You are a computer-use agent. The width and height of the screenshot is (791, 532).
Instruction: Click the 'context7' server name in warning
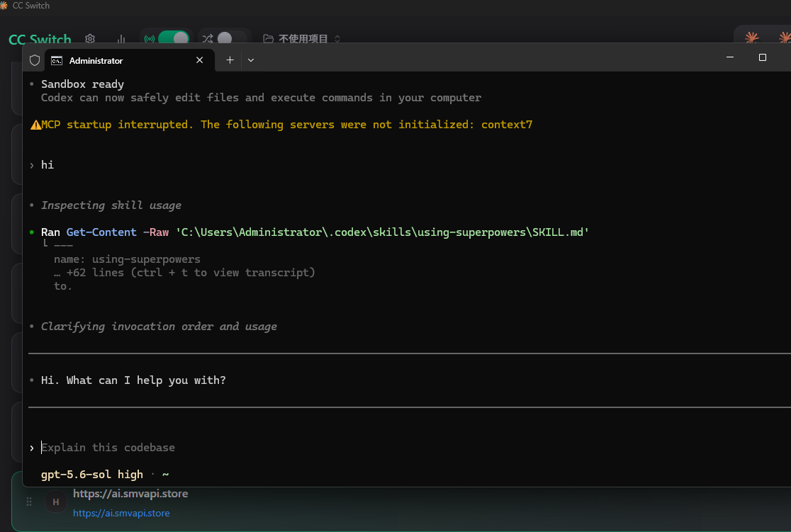[x=507, y=125]
